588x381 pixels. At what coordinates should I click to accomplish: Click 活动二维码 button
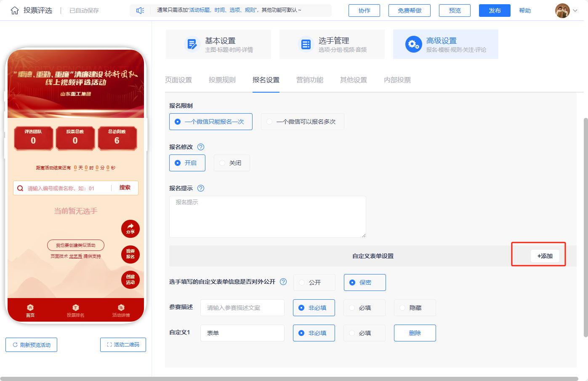[x=123, y=345]
